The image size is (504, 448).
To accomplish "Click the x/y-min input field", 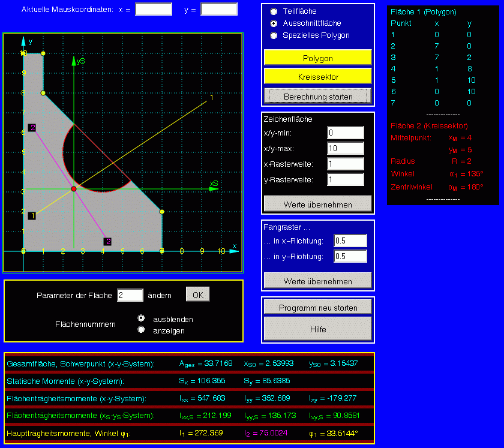I will click(346, 133).
